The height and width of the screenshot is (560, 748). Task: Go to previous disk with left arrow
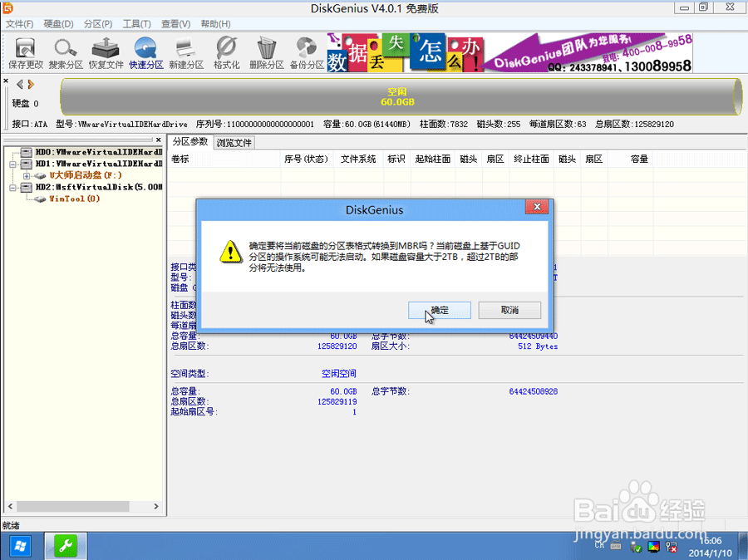tap(20, 85)
